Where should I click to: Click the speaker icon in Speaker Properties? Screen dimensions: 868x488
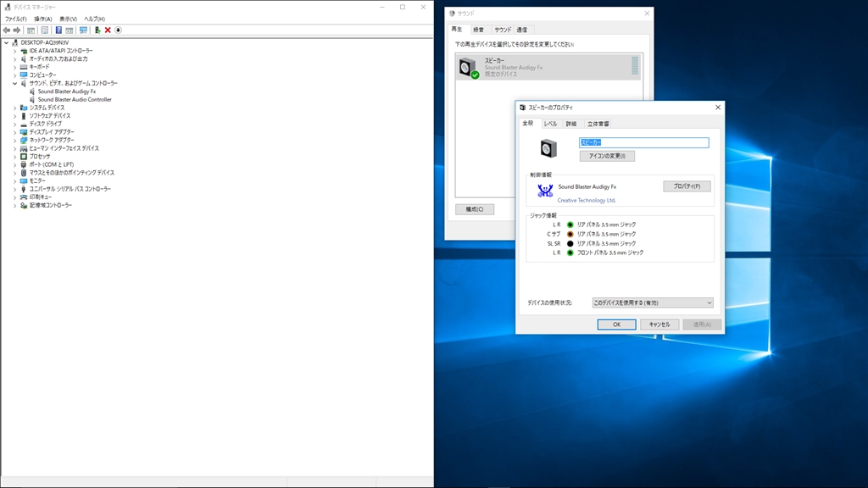pyautogui.click(x=548, y=148)
